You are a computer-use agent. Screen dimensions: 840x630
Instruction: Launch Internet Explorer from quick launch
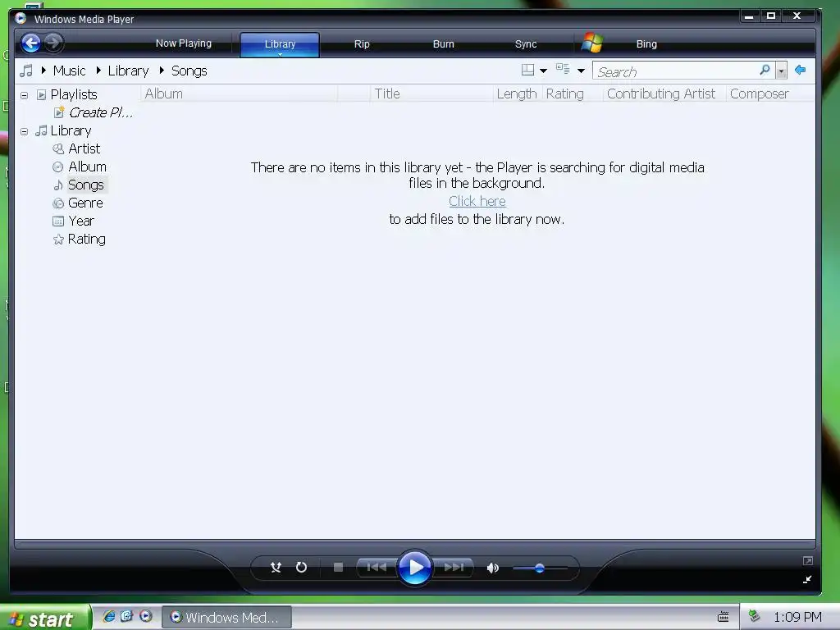pos(109,616)
